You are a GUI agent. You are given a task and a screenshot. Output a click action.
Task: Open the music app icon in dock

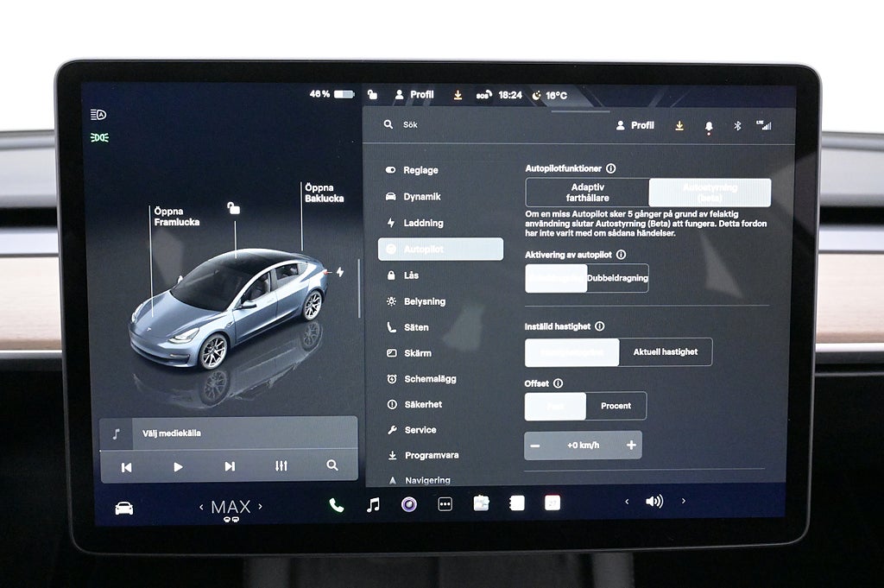[373, 504]
